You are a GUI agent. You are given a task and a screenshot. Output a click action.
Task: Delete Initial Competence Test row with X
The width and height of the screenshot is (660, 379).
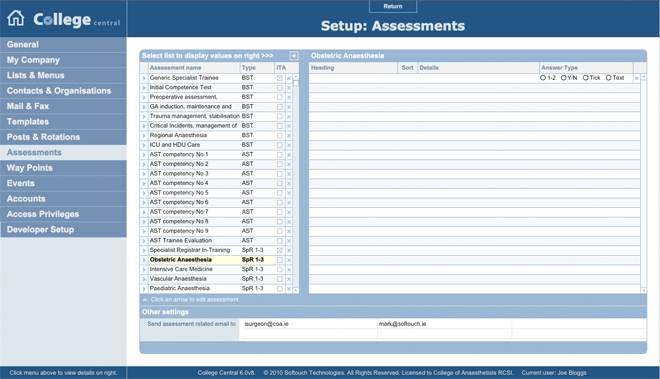click(x=289, y=88)
